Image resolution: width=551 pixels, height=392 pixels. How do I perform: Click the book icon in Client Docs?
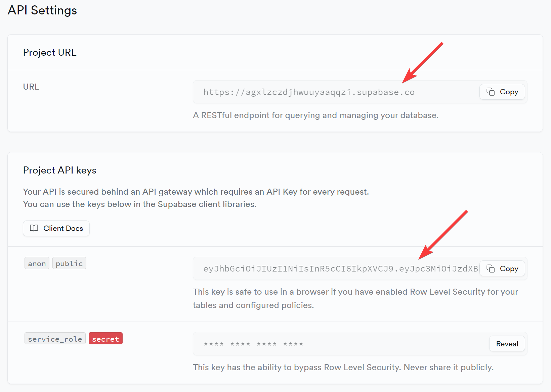tap(34, 228)
